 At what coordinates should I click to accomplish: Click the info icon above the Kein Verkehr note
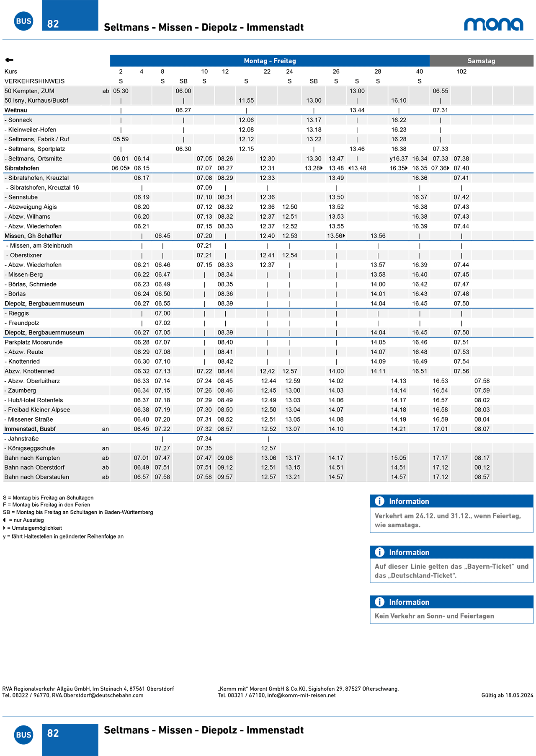click(379, 602)
